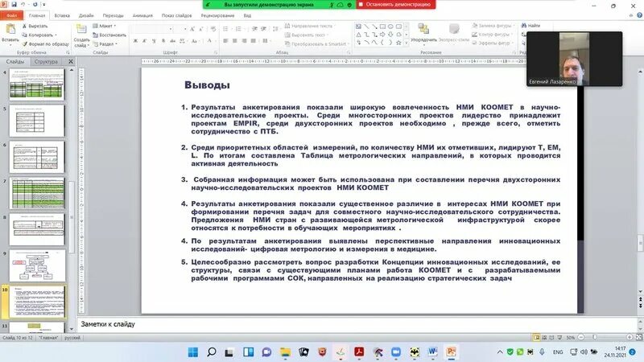Select slide 9 thumbnail

pos(37,265)
